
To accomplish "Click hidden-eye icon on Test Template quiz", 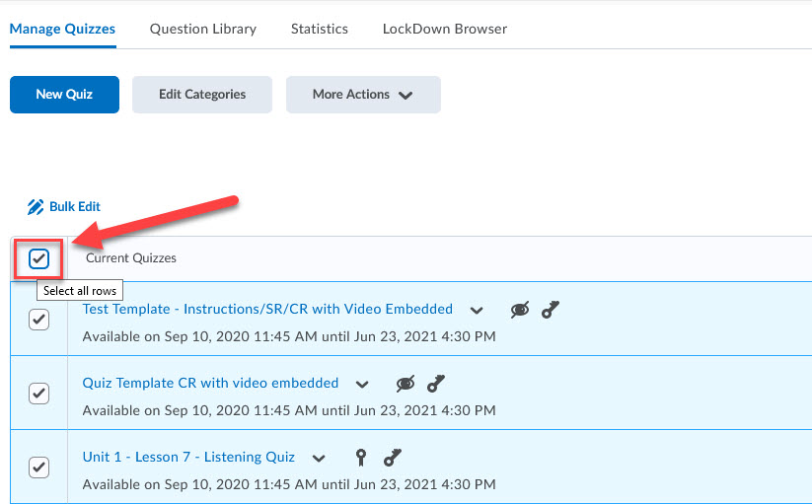I will [520, 310].
